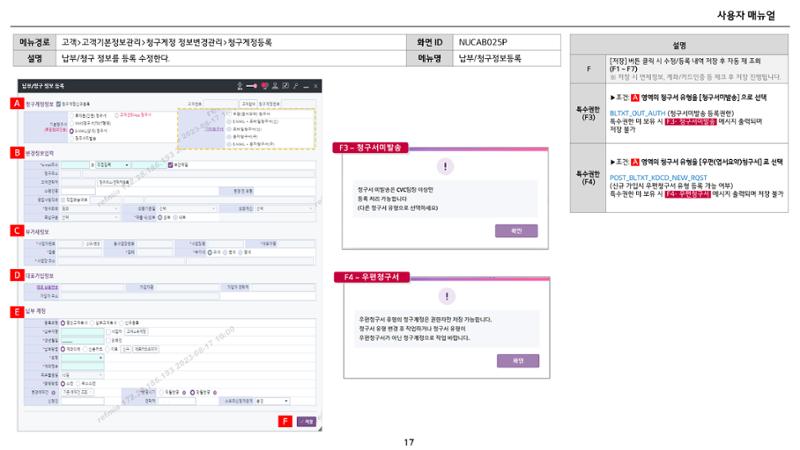This screenshot has height=450, width=800.
Task: Click the user silhouette icon right of the heart
Action: coord(275,86)
